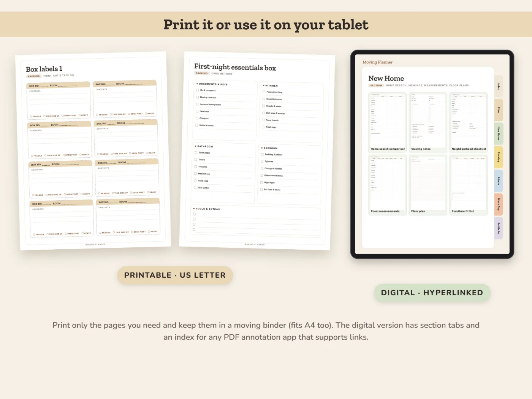Open the Viewing notes page thumbnail
This screenshot has height=399, width=532.
coord(428,122)
